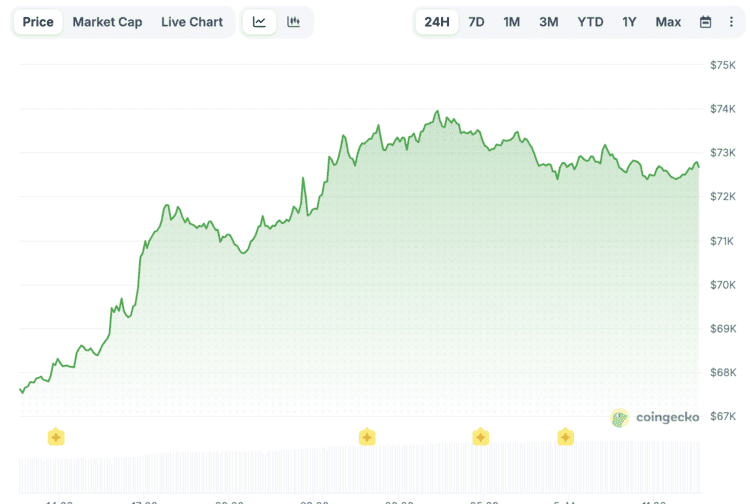Click the volume bars area below chart
750x504 pixels.
360,470
